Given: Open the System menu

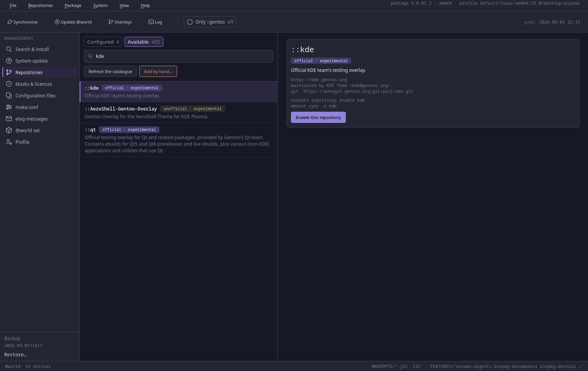Looking at the screenshot, I should coord(100,5).
